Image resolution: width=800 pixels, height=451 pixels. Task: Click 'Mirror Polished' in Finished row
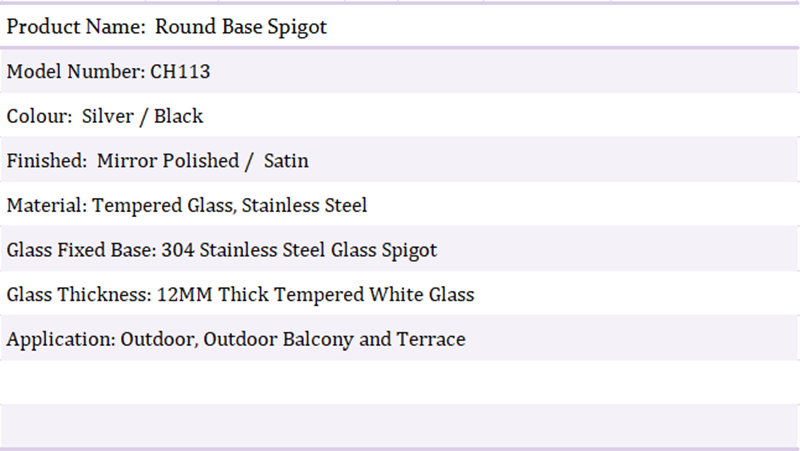[168, 161]
